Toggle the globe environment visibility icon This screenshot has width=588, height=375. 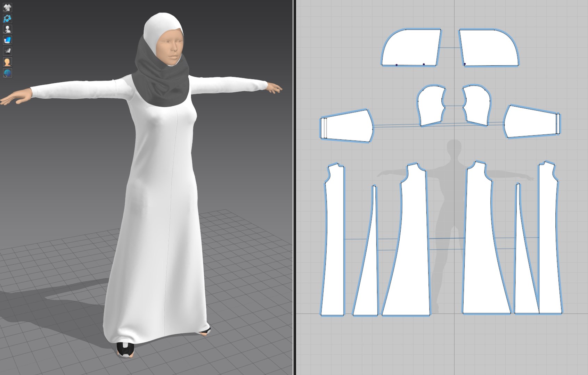click(7, 73)
